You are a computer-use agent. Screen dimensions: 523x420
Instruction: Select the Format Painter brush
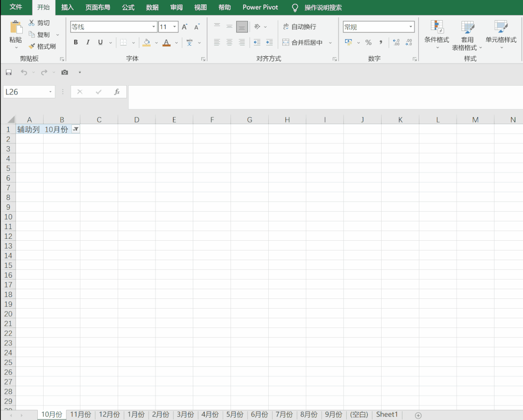(x=31, y=46)
